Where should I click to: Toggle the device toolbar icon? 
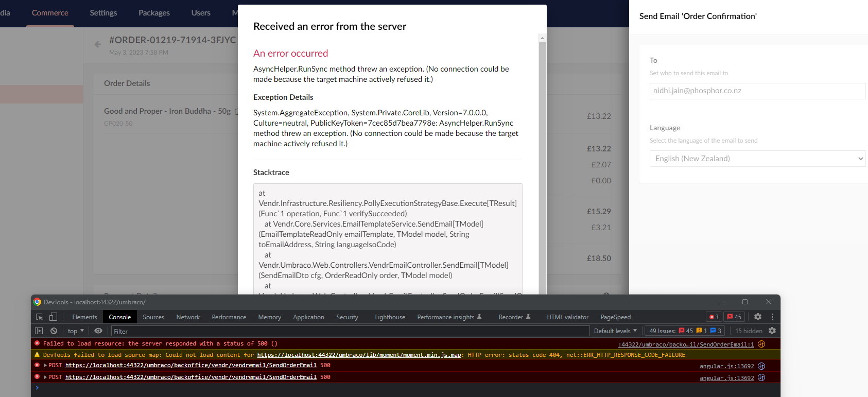coord(53,317)
